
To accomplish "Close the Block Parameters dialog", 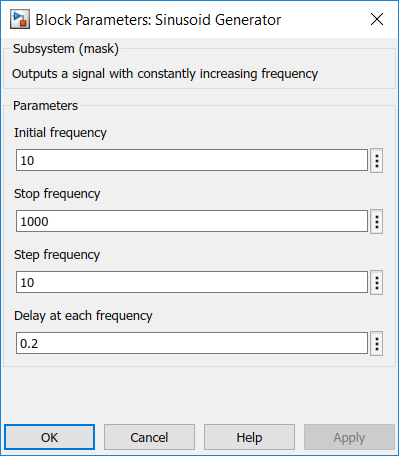I will pyautogui.click(x=377, y=19).
